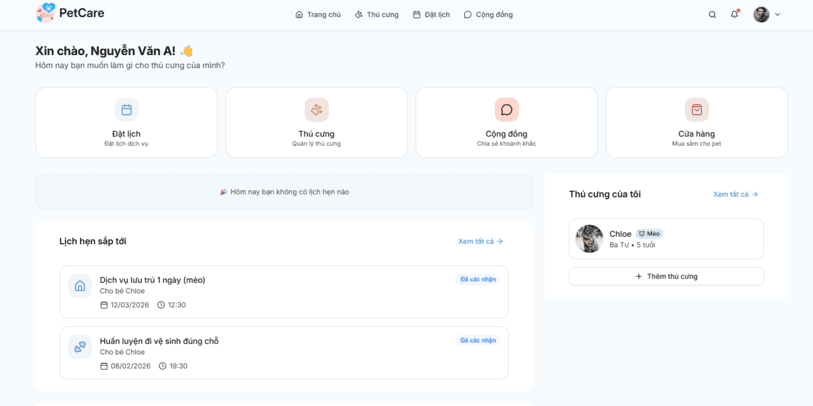The height and width of the screenshot is (406, 813).
Task: Click the 'Chia sẻ khoảnh khắc' card subtitle
Action: point(507,144)
